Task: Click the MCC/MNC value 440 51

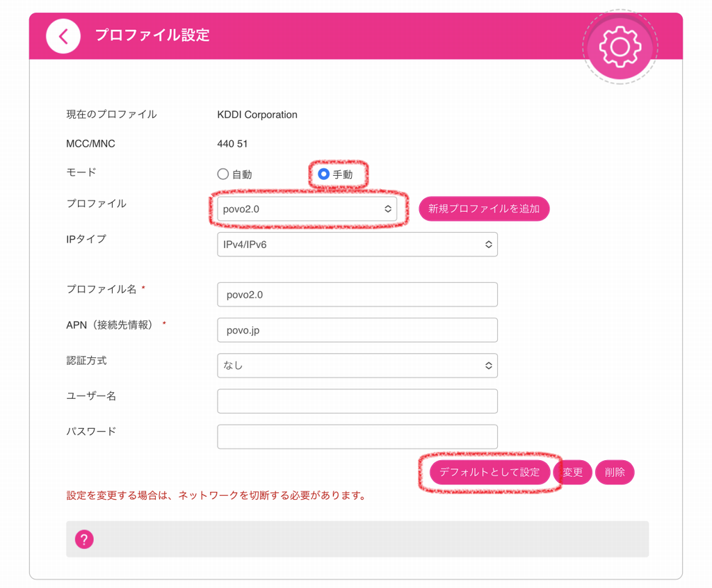Action: point(232,144)
